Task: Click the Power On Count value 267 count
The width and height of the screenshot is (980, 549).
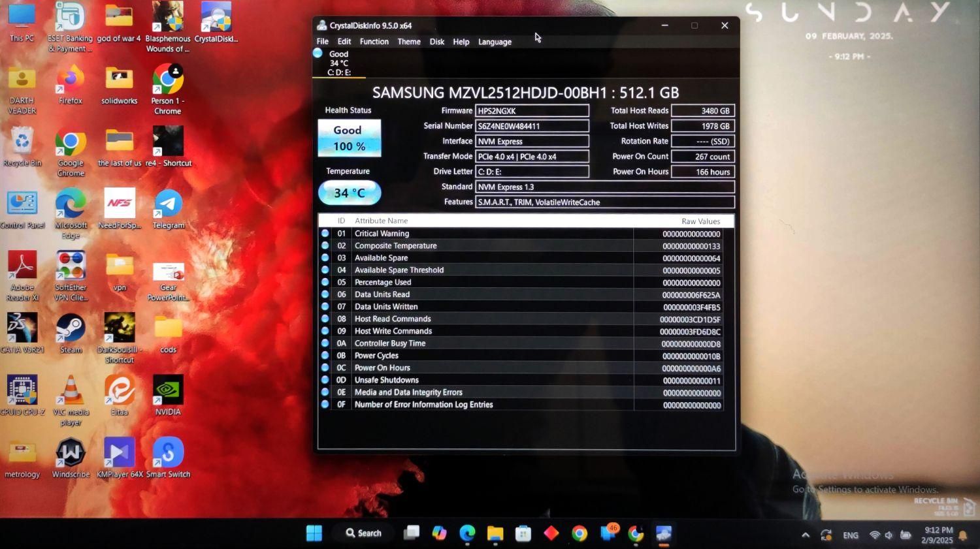Action: click(703, 157)
